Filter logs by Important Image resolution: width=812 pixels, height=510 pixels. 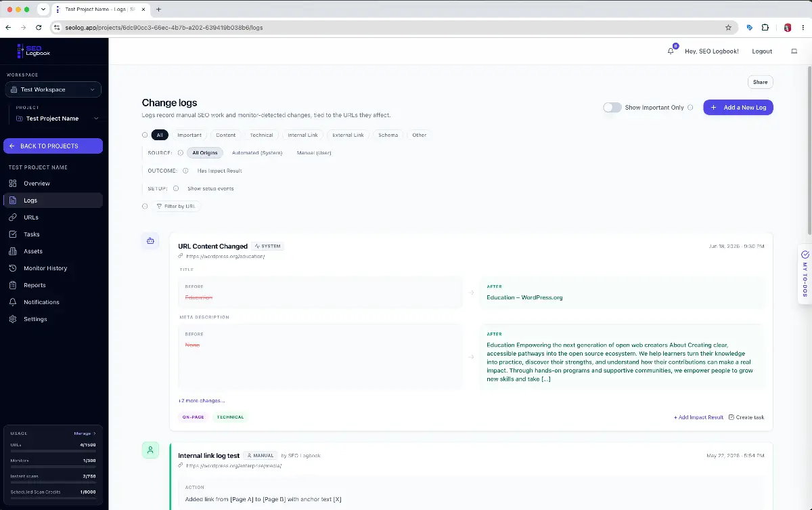[189, 135]
